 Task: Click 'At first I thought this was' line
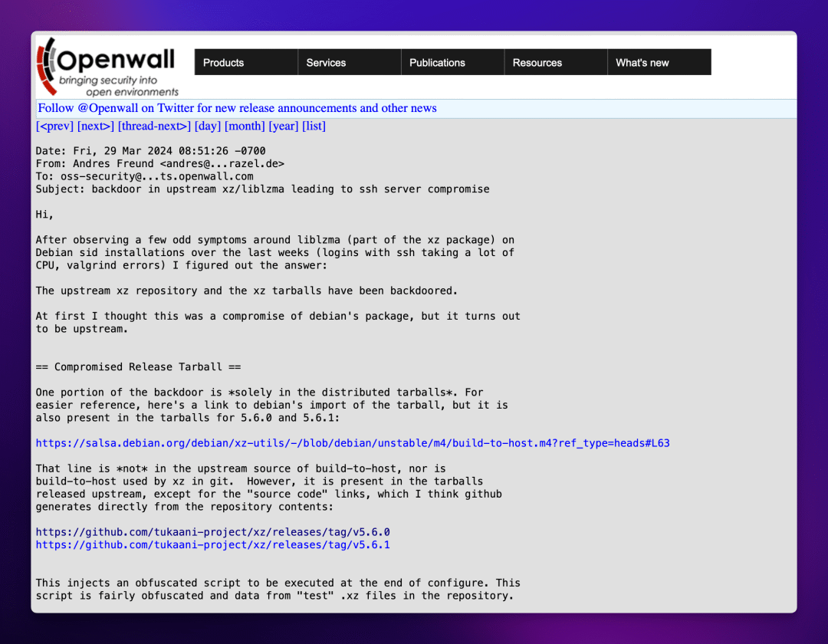(278, 316)
